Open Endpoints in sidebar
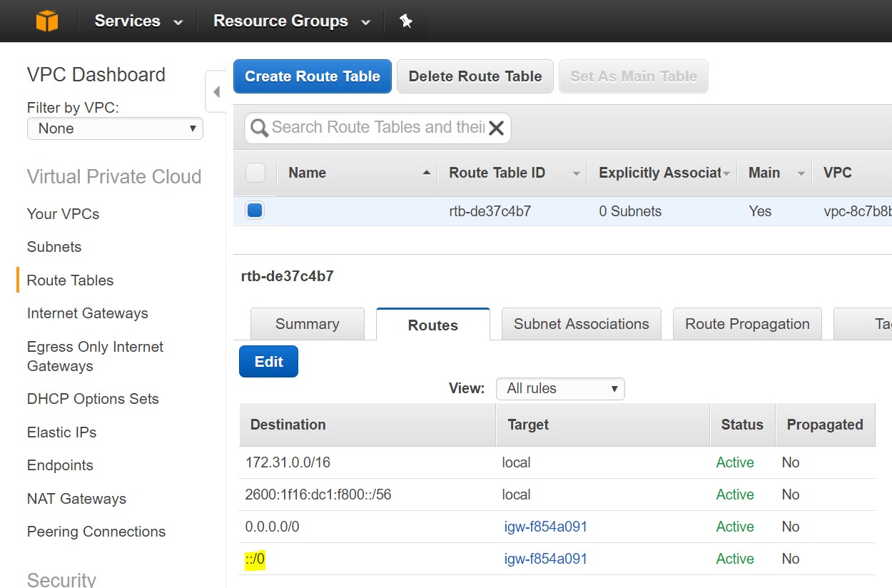The height and width of the screenshot is (588, 892). 60,465
